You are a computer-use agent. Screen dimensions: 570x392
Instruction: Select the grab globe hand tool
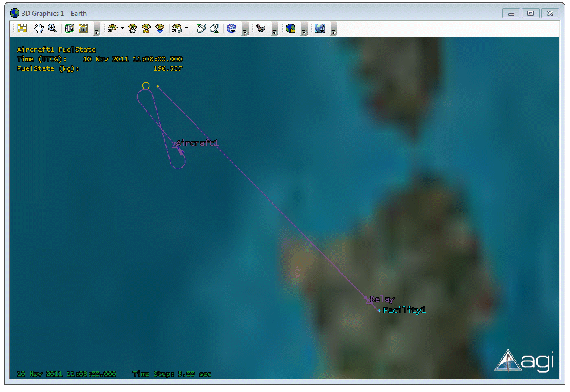(x=39, y=28)
